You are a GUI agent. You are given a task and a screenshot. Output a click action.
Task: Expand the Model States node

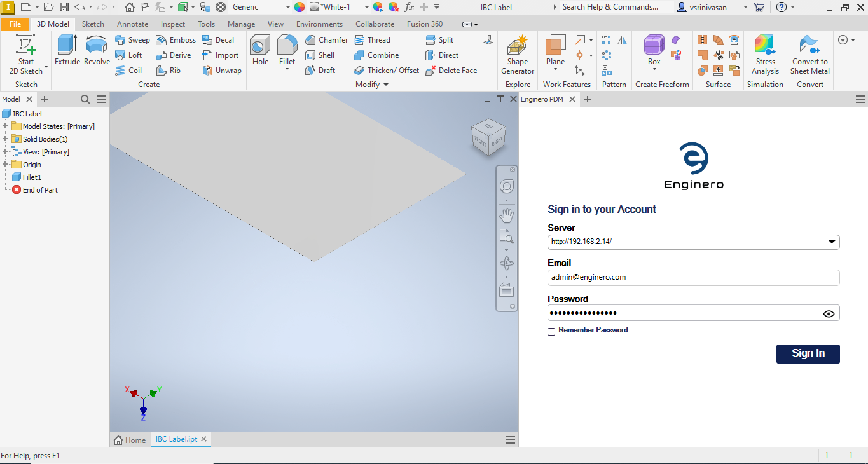[x=5, y=126]
